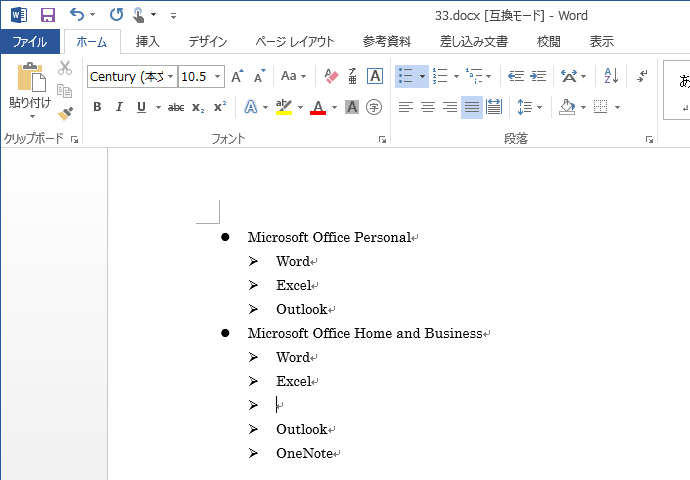The width and height of the screenshot is (690, 480).
Task: Open the 10.5 font size dropdown
Action: click(x=217, y=77)
